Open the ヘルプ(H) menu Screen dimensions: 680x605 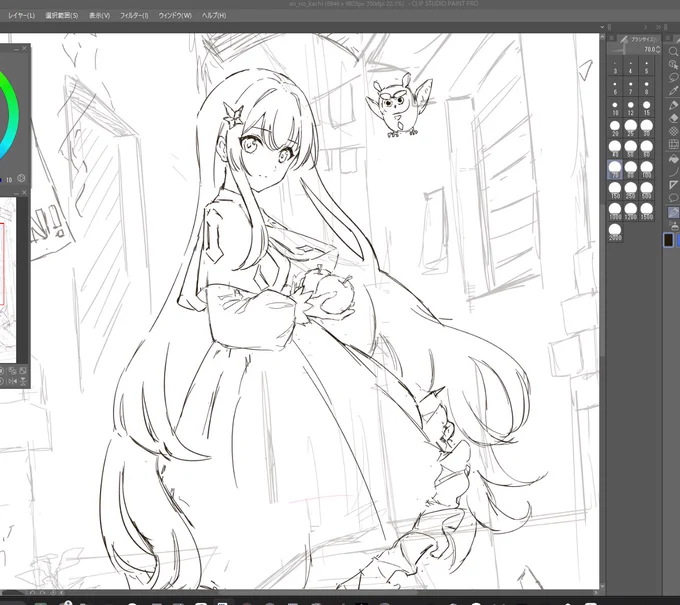[x=214, y=16]
